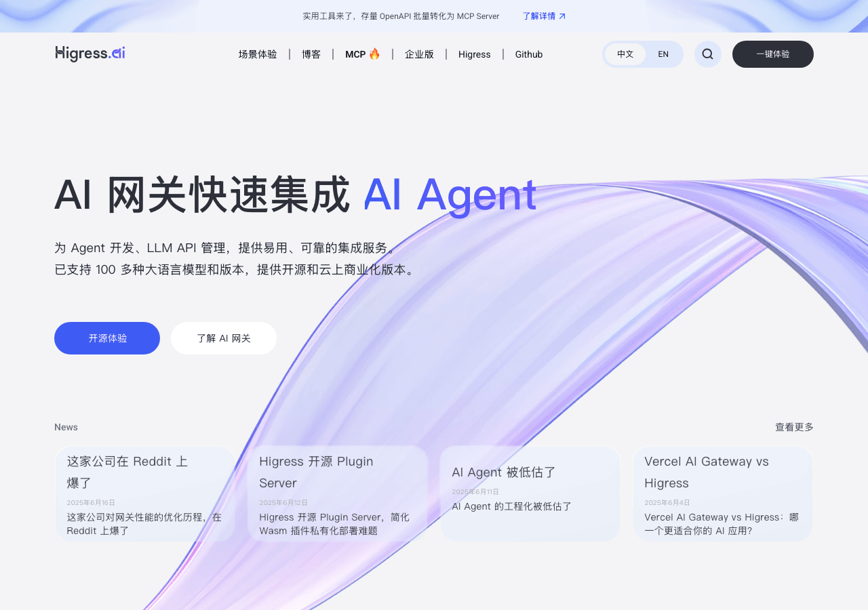Open news card Higress 开源 Plugin Server
Viewport: 868px width, 610px height.
click(x=338, y=493)
